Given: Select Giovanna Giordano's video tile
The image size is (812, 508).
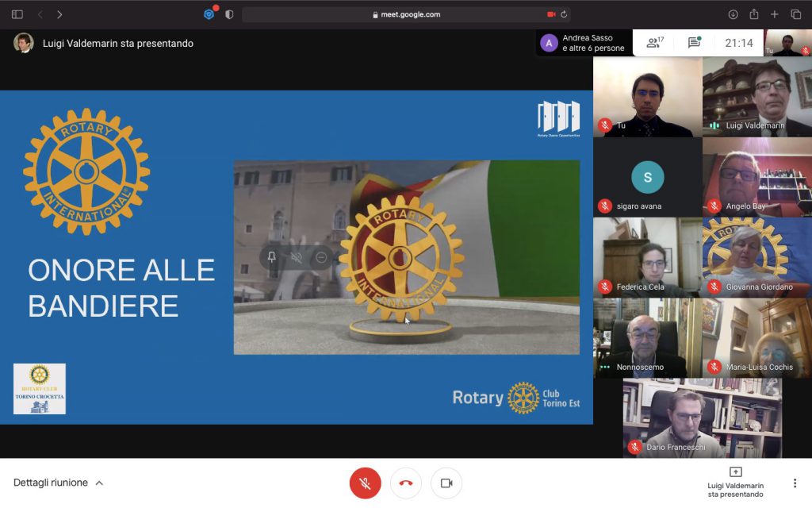Looking at the screenshot, I should click(757, 258).
